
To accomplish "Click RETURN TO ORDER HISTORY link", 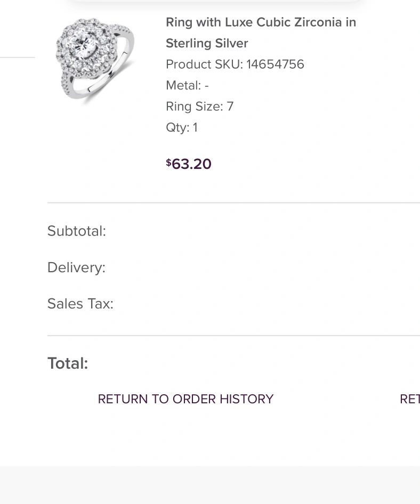I will point(185,399).
